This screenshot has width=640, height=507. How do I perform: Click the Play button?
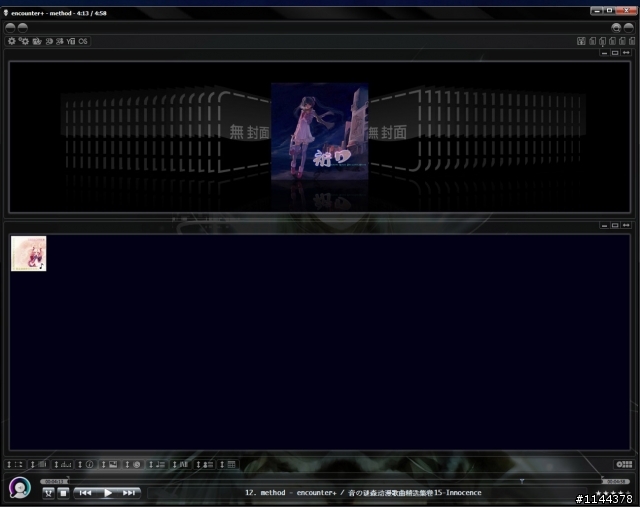coord(107,493)
